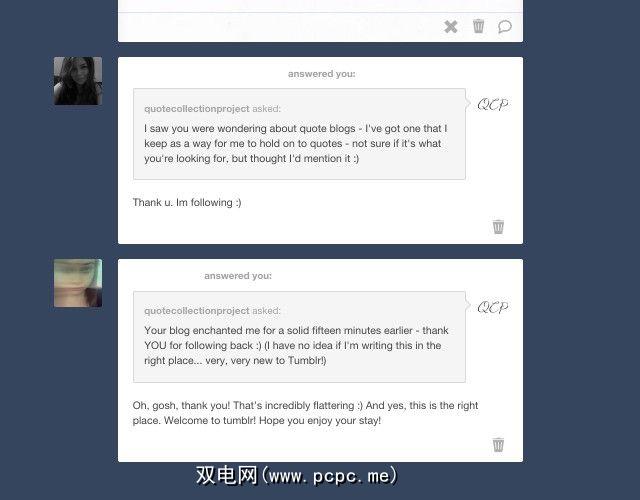640x500 pixels.
Task: Click the 'asked:' label in the second quote box
Action: click(x=266, y=311)
